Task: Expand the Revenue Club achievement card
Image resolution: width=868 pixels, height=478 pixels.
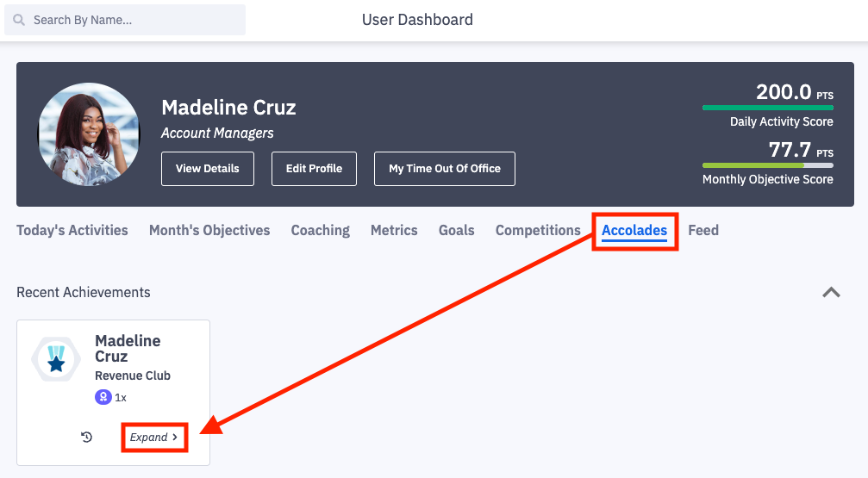Action: coord(154,438)
